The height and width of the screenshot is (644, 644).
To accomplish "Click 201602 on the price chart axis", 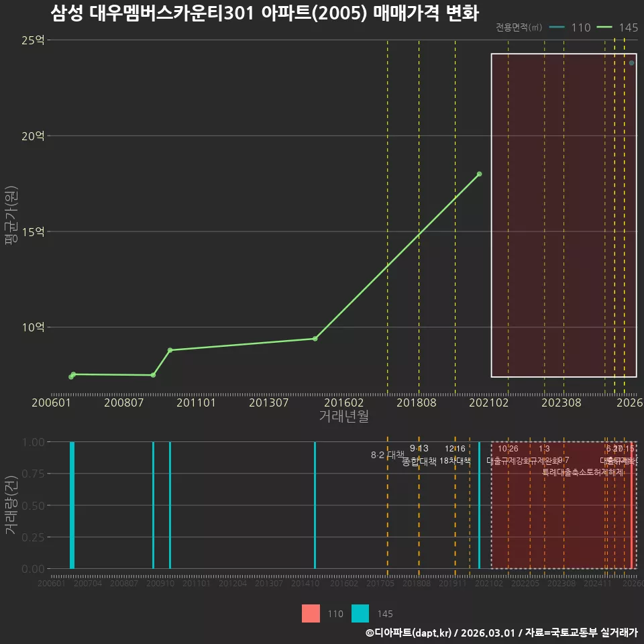I will pyautogui.click(x=343, y=402).
